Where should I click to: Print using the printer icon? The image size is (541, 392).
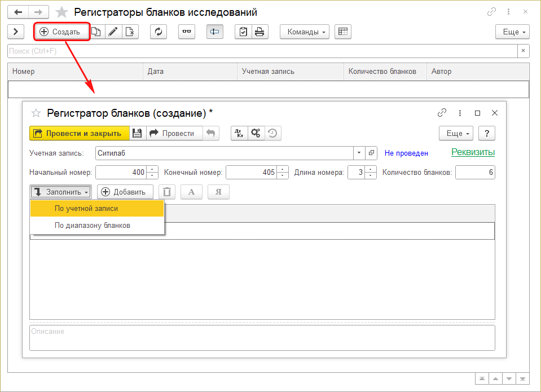coord(260,32)
